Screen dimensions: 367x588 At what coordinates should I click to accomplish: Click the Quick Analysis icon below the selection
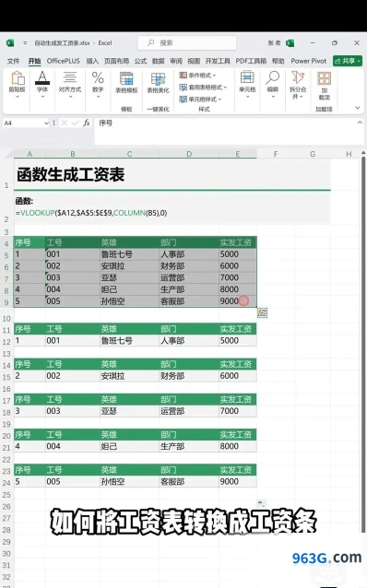coord(262,312)
